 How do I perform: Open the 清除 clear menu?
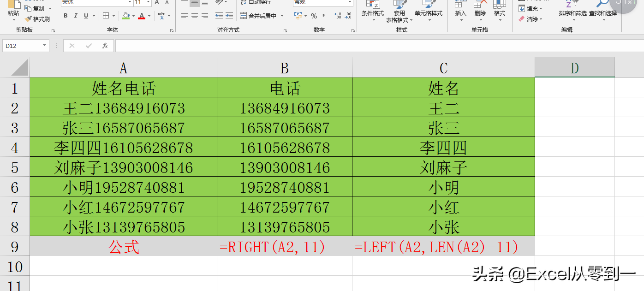(531, 19)
